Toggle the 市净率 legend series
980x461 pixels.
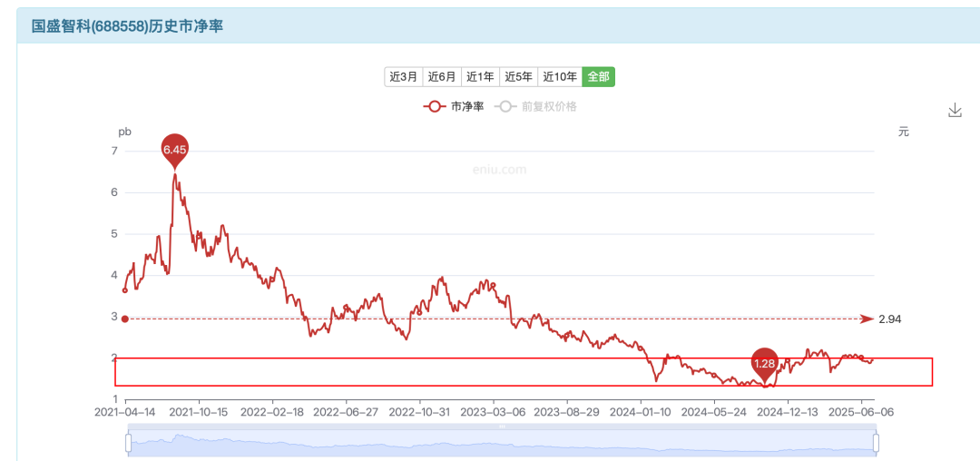pos(454,107)
